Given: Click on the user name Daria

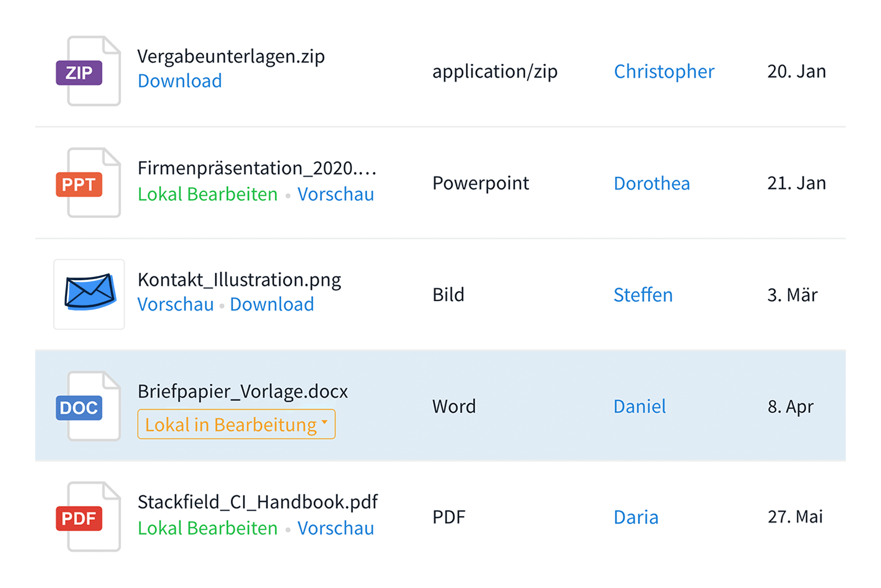Looking at the screenshot, I should click(x=636, y=518).
